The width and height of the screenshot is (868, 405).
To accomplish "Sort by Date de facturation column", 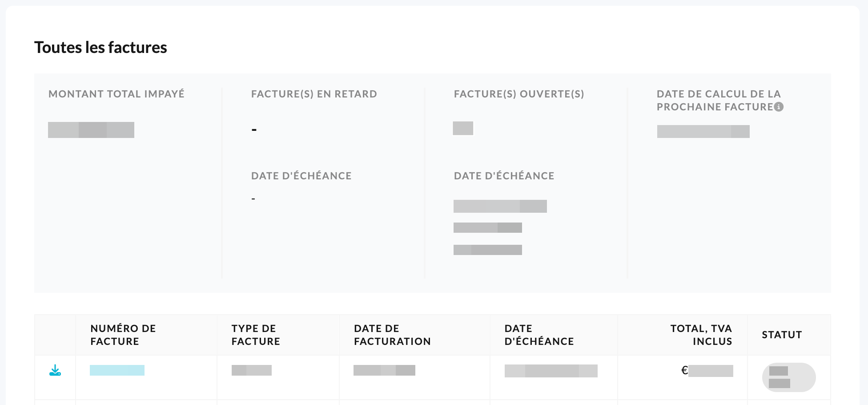I will point(392,335).
